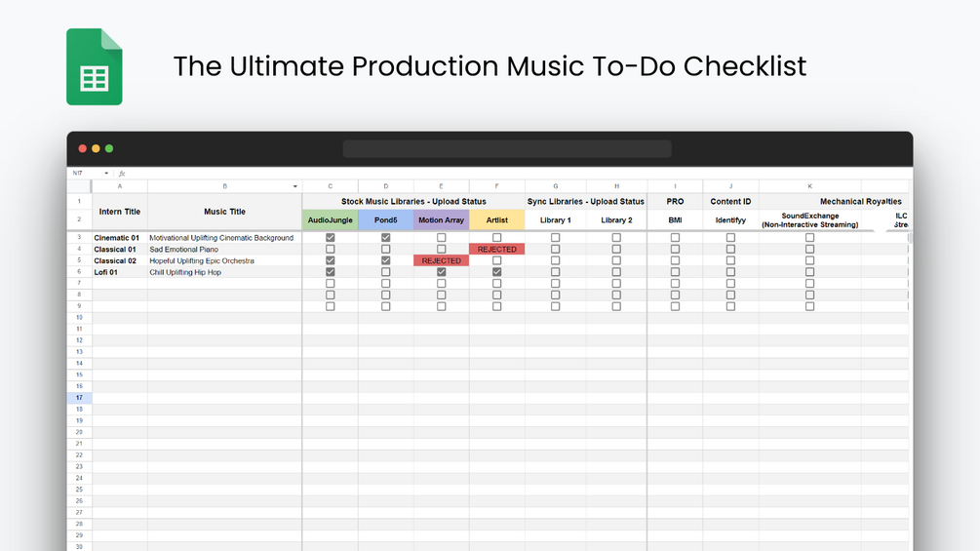Open the column B header dropdown arrow
Viewport: 980px width, 551px height.
tap(295, 186)
